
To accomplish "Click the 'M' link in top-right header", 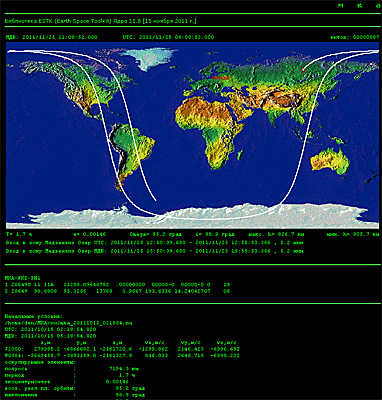I will [341, 6].
